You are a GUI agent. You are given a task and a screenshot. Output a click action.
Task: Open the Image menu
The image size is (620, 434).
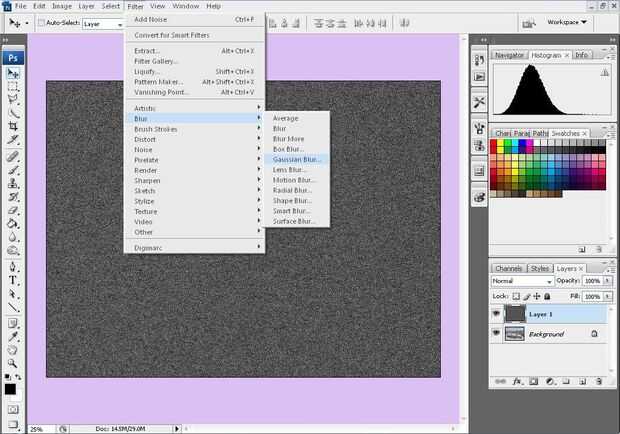pos(62,6)
